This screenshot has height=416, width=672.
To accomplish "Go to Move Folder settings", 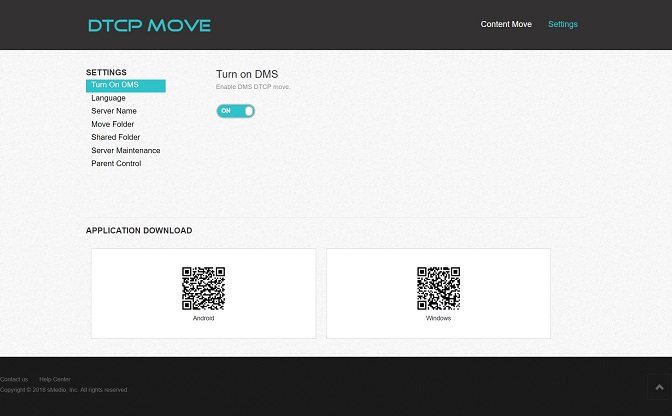I will click(x=112, y=124).
